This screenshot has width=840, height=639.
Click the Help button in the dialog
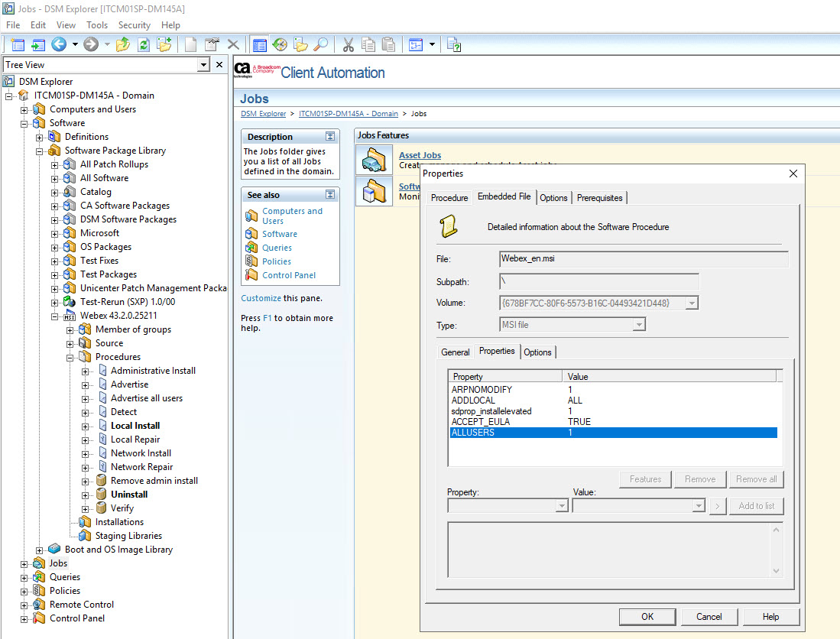pos(770,617)
